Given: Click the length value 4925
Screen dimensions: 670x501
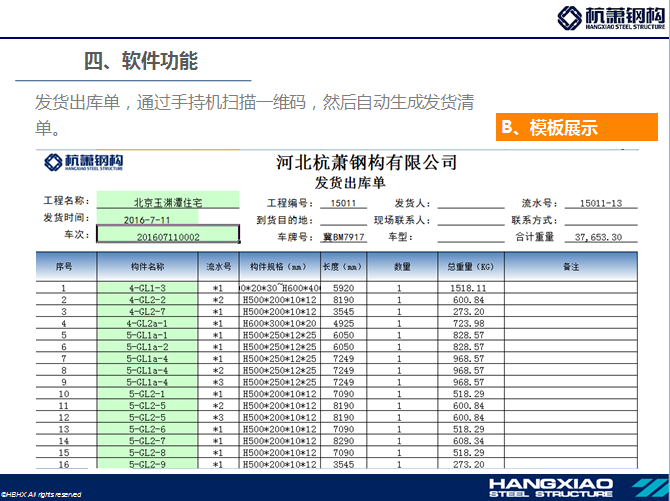Looking at the screenshot, I should click(344, 324).
